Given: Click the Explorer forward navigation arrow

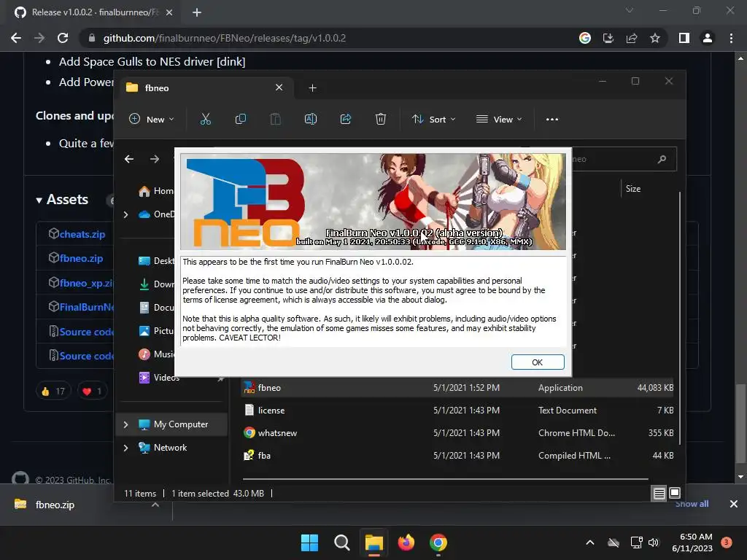Looking at the screenshot, I should coord(155,159).
